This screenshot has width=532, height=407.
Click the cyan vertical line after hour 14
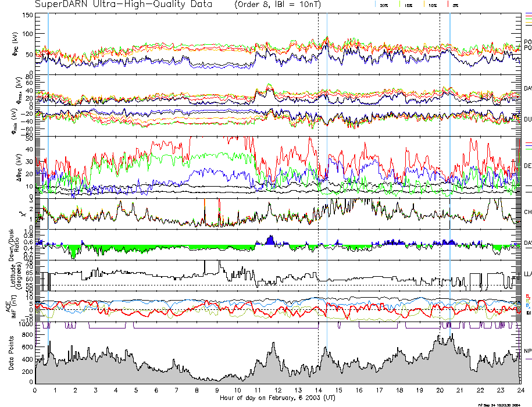tap(327, 174)
